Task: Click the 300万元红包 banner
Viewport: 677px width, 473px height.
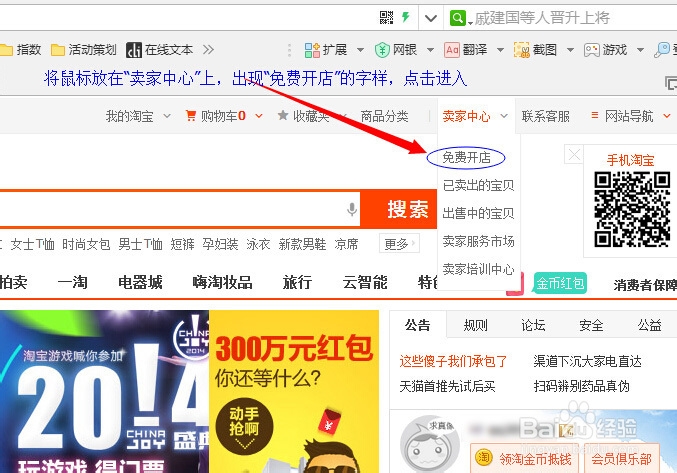Action: 294,391
